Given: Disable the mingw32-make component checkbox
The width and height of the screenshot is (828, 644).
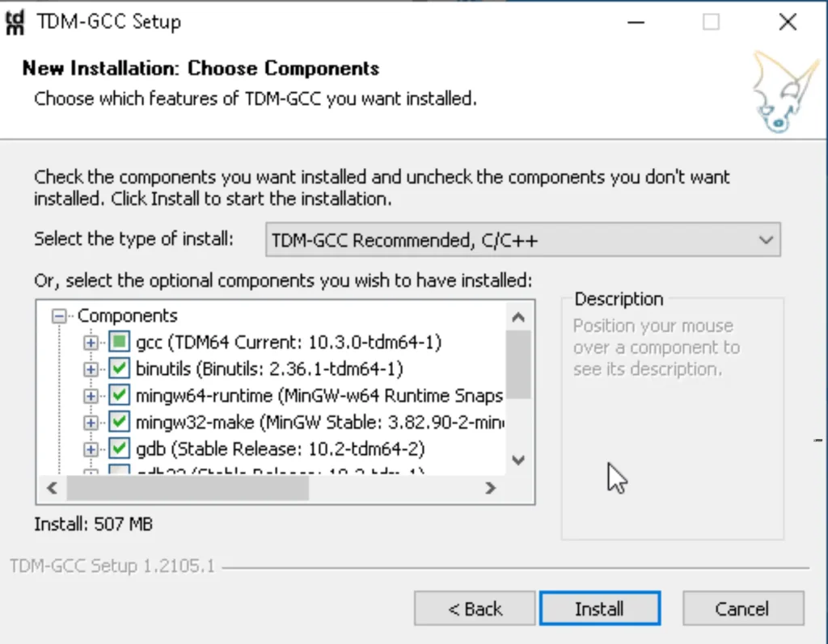Looking at the screenshot, I should pos(120,422).
